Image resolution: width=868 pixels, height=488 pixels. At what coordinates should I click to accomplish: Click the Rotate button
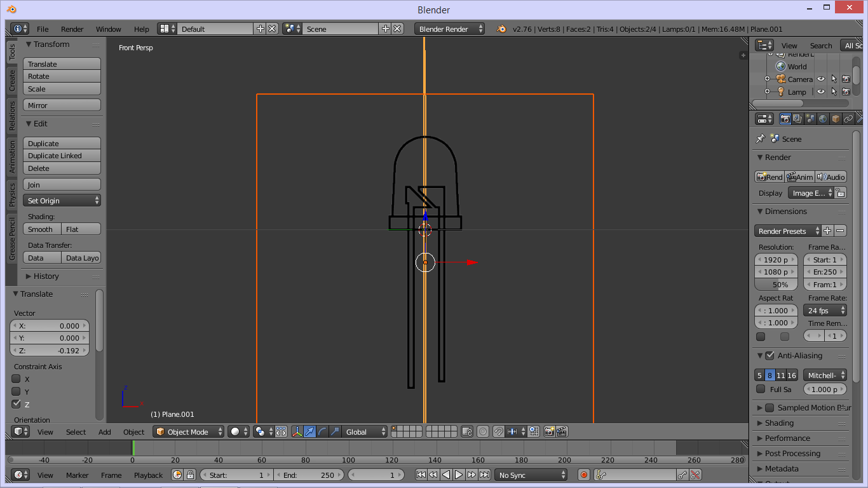[x=62, y=76]
